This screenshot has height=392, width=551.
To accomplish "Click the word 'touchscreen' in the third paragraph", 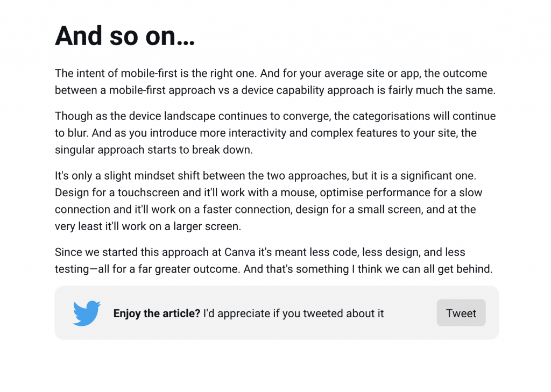I will (149, 193).
